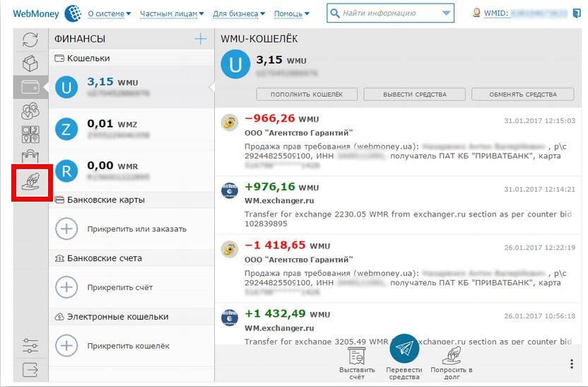The height and width of the screenshot is (387, 588).
Task: Open the Для бизнеса menu
Action: 239,13
